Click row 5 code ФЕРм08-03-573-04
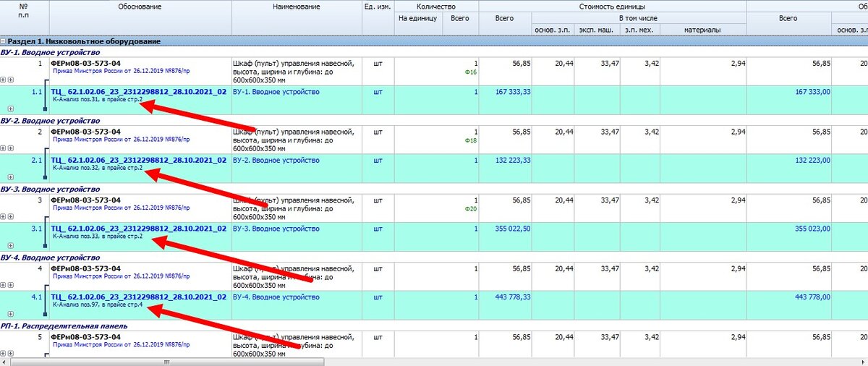868x366 pixels. [86, 338]
